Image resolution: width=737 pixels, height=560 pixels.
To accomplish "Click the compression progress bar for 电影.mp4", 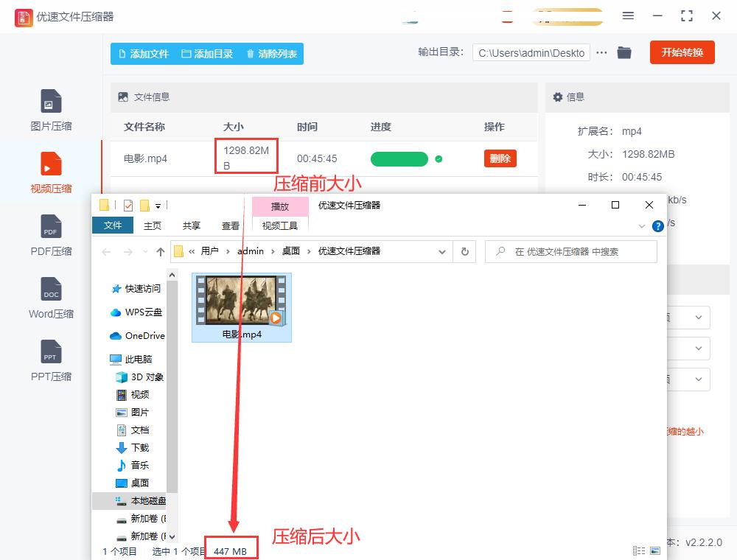I will 399,158.
